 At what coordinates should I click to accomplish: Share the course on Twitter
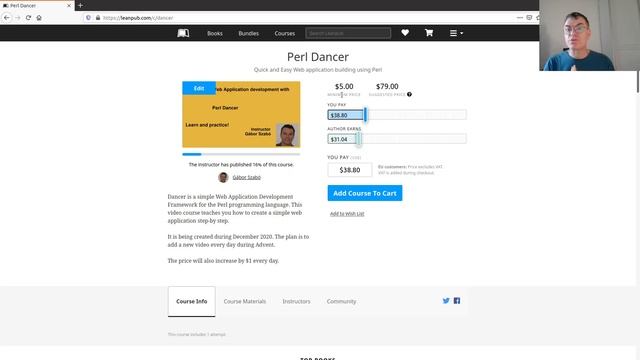[446, 301]
